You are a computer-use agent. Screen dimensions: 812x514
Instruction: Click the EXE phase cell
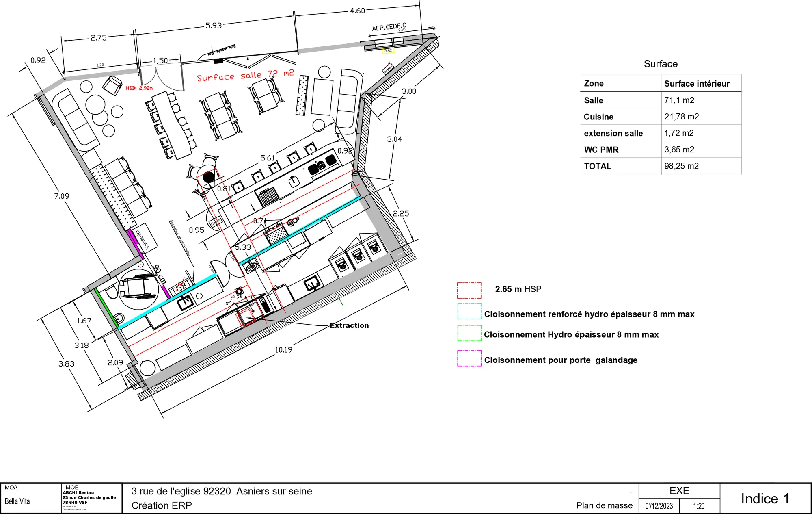(679, 491)
